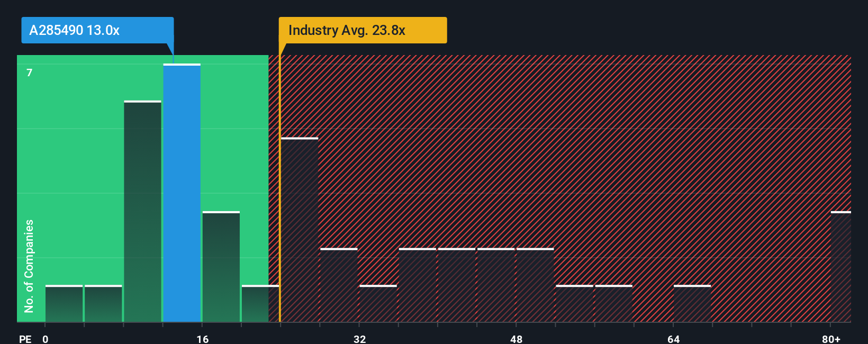The width and height of the screenshot is (868, 344).
Task: Select the highlighted blue histogram bar
Action: [182, 193]
